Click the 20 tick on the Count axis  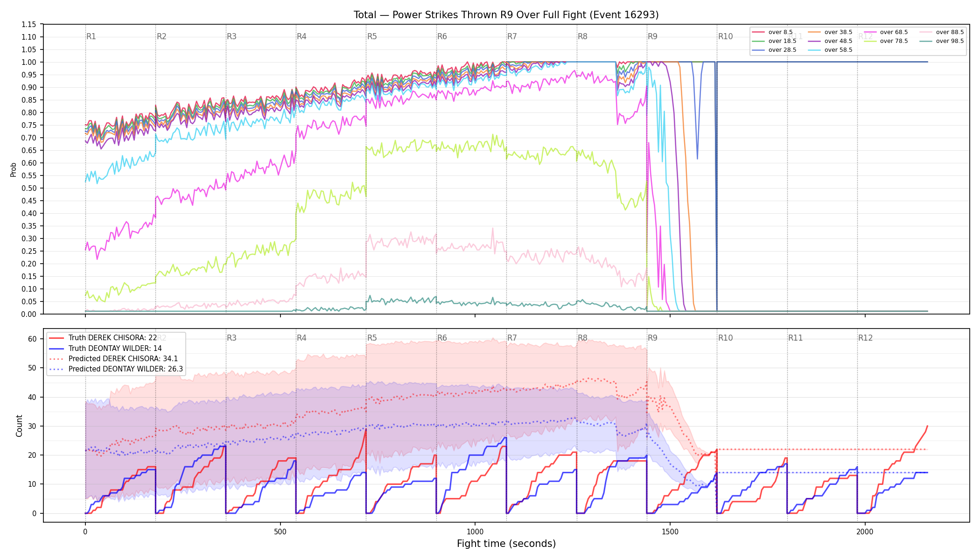(x=32, y=455)
